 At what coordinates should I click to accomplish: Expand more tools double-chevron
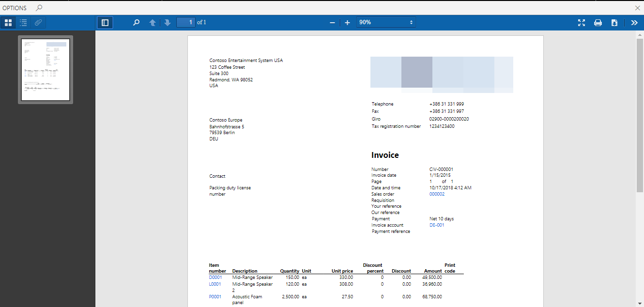pyautogui.click(x=634, y=22)
